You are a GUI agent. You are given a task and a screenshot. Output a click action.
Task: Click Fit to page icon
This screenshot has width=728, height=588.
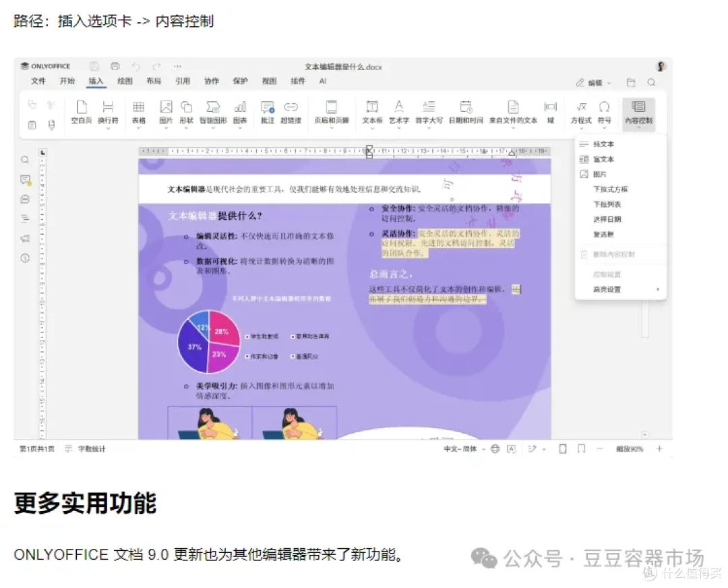(562, 448)
